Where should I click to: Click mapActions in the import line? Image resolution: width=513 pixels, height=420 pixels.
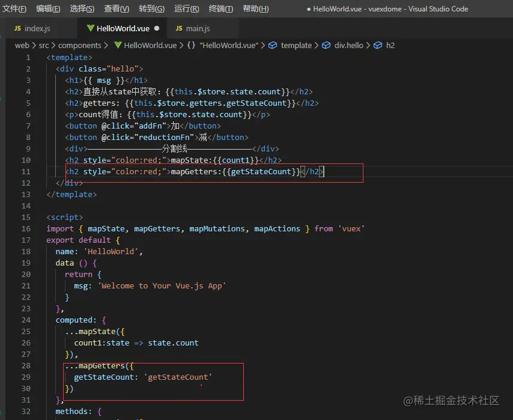pos(277,229)
